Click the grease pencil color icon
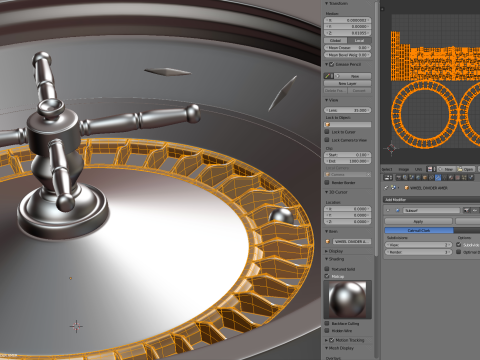The height and width of the screenshot is (360, 480). [x=328, y=76]
